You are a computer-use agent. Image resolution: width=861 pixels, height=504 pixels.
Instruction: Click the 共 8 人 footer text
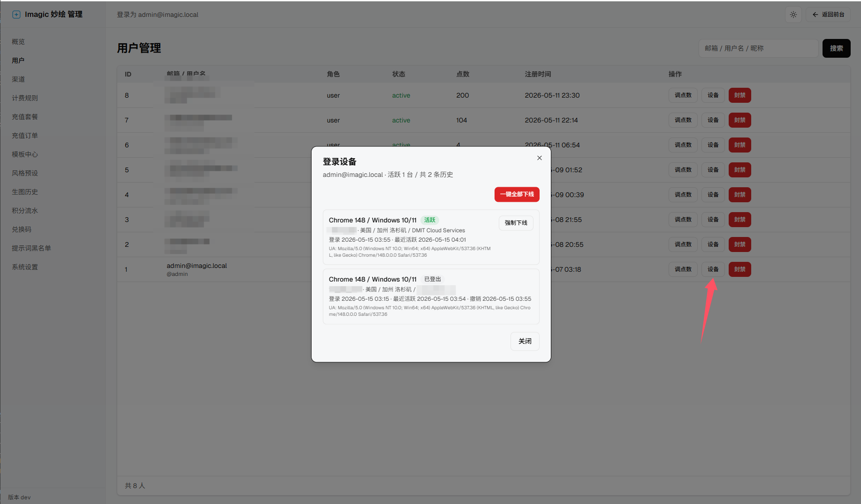tap(135, 486)
